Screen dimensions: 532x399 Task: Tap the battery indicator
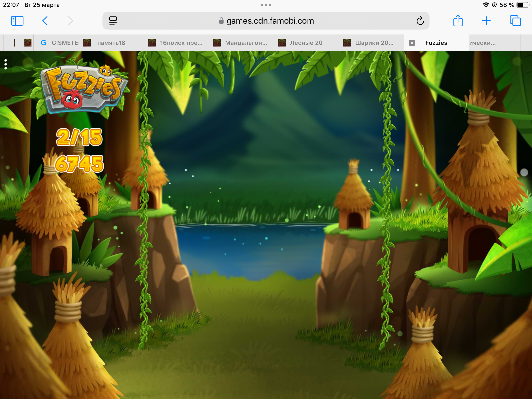tap(523, 5)
